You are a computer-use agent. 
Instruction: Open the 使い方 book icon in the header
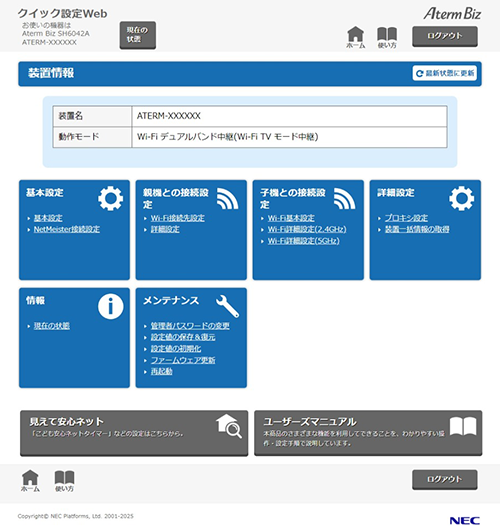tap(387, 38)
